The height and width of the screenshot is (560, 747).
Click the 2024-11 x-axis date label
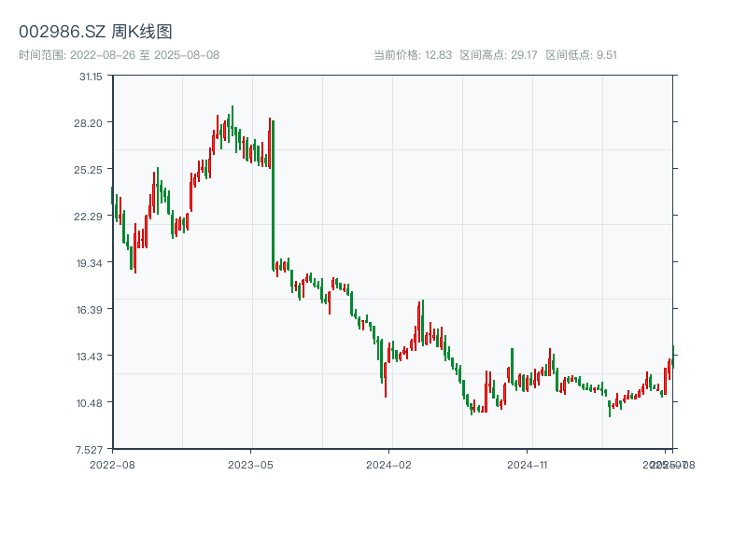click(x=528, y=464)
